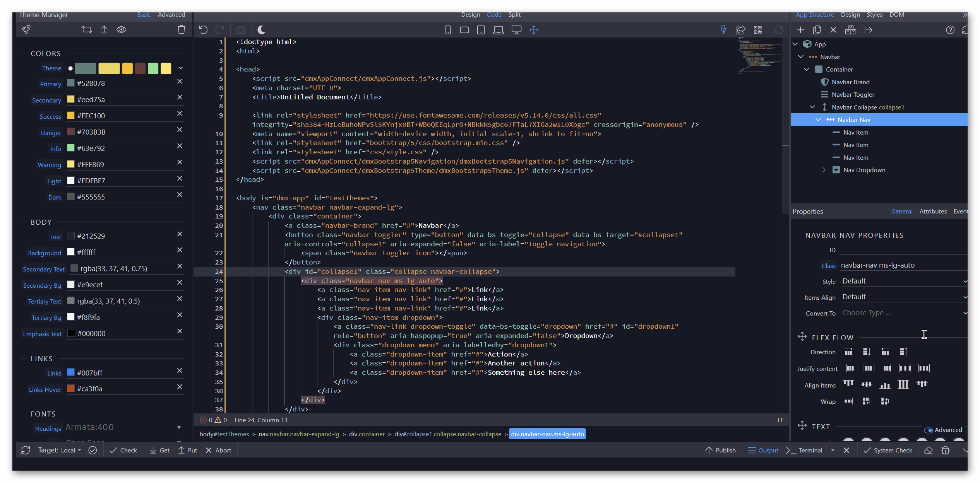
Task: Click the X delete icon in App Structure toolbar
Action: click(x=833, y=30)
